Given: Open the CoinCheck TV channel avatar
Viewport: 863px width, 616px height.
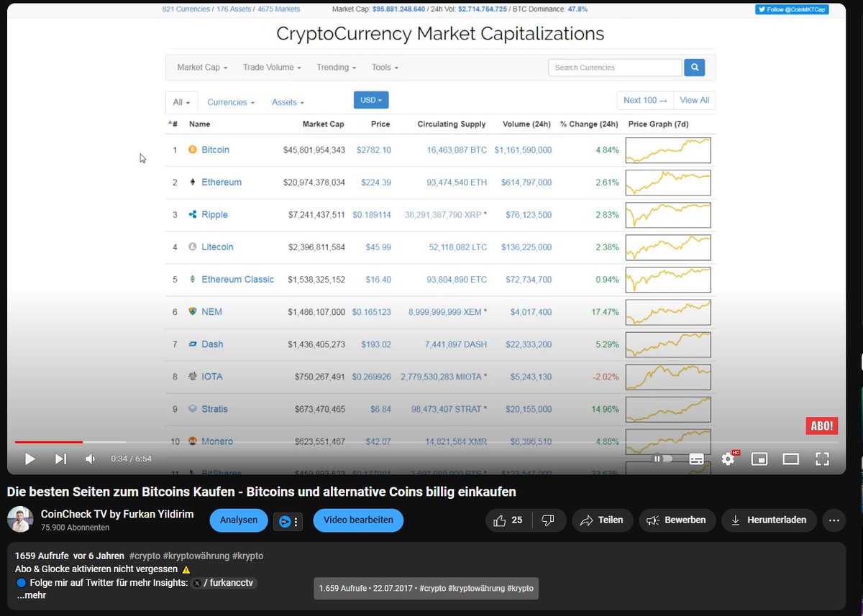Looking at the screenshot, I should pos(20,519).
